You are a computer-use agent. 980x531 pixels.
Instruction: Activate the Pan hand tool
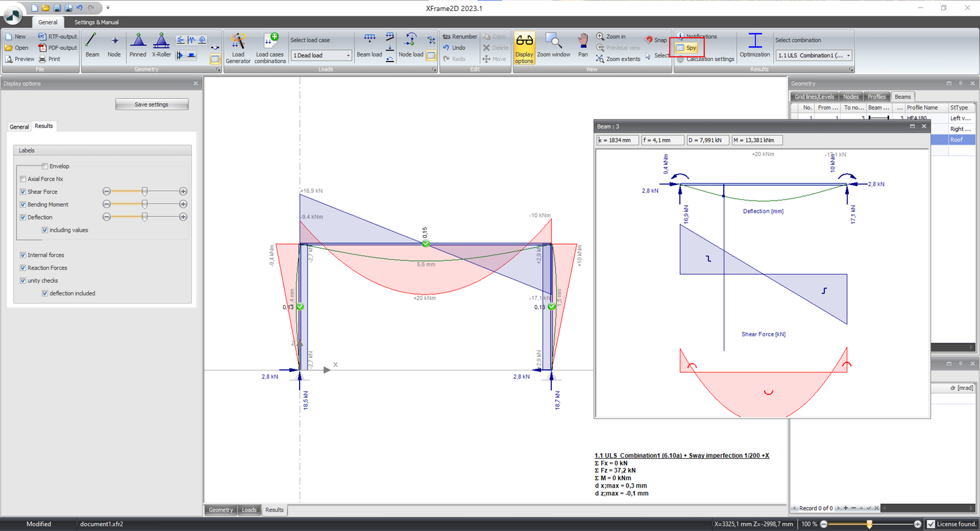coord(582,45)
